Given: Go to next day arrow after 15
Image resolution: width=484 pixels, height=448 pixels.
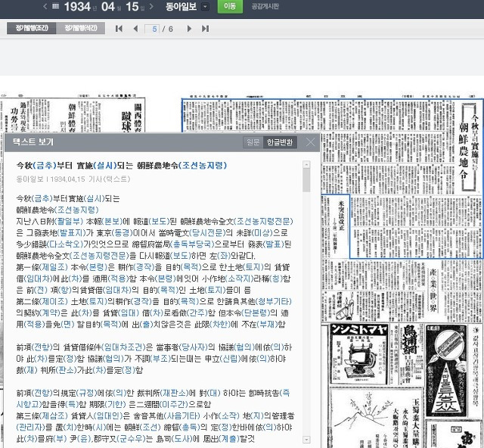Looking at the screenshot, I should tap(151, 6).
